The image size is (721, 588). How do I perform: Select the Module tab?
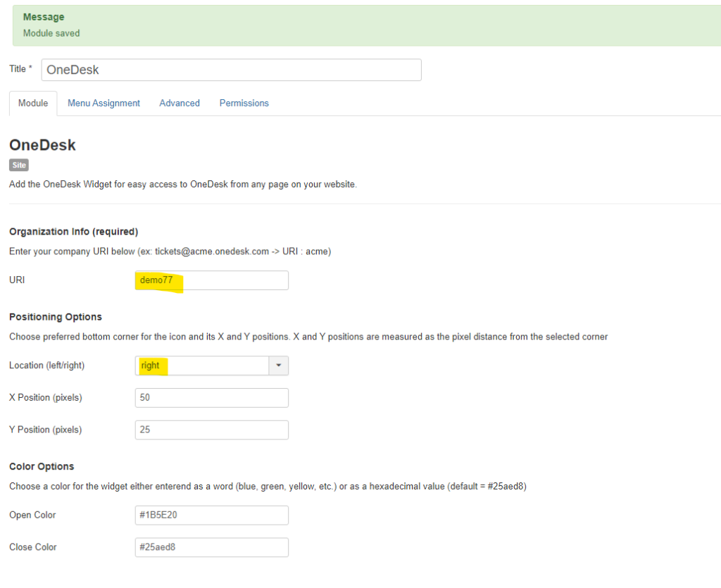tap(33, 104)
